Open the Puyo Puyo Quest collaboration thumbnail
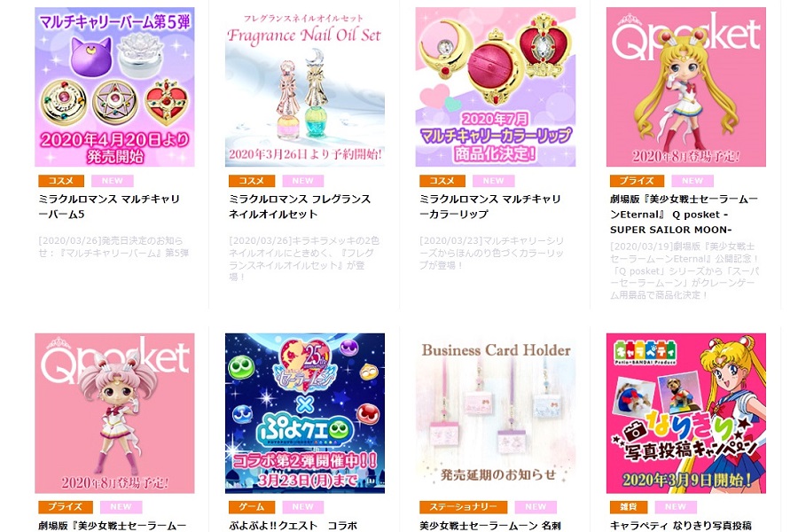 coord(305,413)
